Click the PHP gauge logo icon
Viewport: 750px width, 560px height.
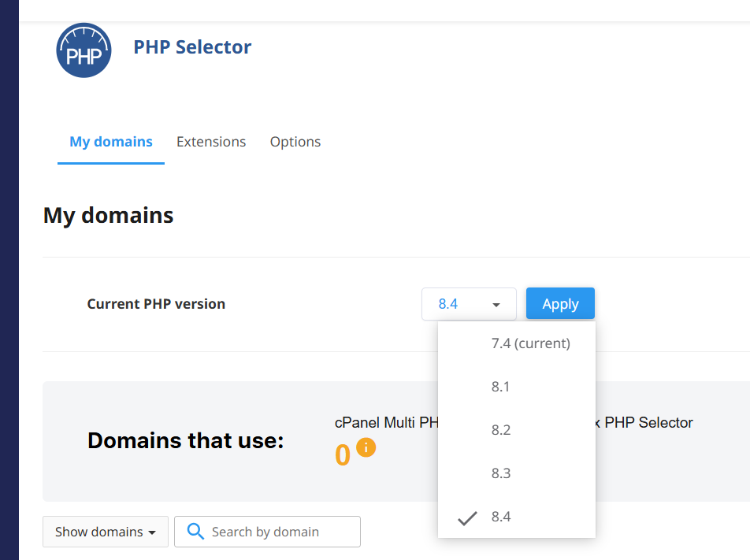84,50
